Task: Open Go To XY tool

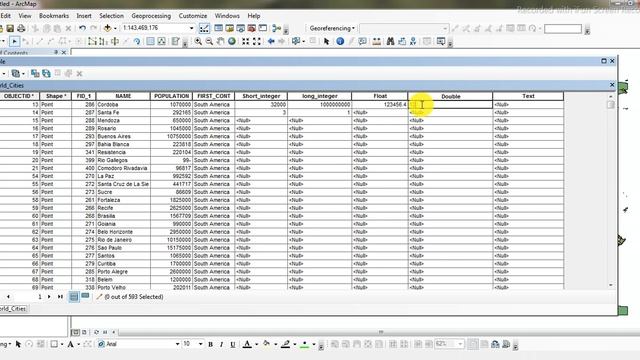Action: pos(413,41)
